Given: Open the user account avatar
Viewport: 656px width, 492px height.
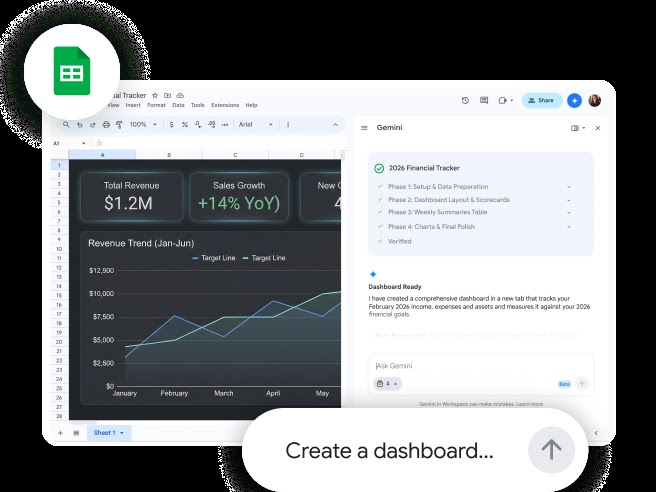Looking at the screenshot, I should click(594, 100).
